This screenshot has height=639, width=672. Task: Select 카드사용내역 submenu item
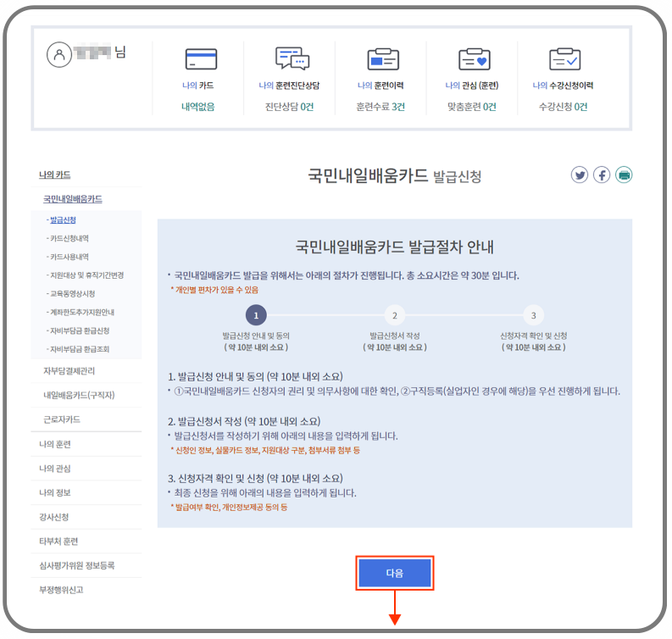(68, 257)
